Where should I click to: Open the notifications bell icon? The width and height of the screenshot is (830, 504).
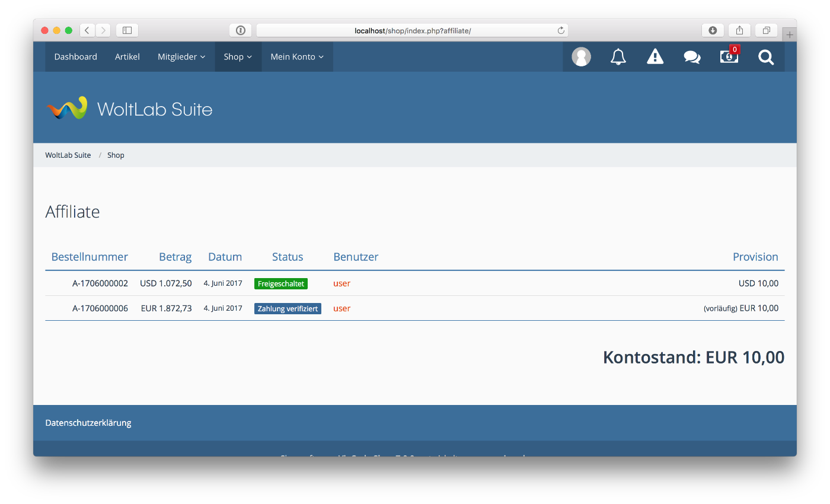coord(618,57)
